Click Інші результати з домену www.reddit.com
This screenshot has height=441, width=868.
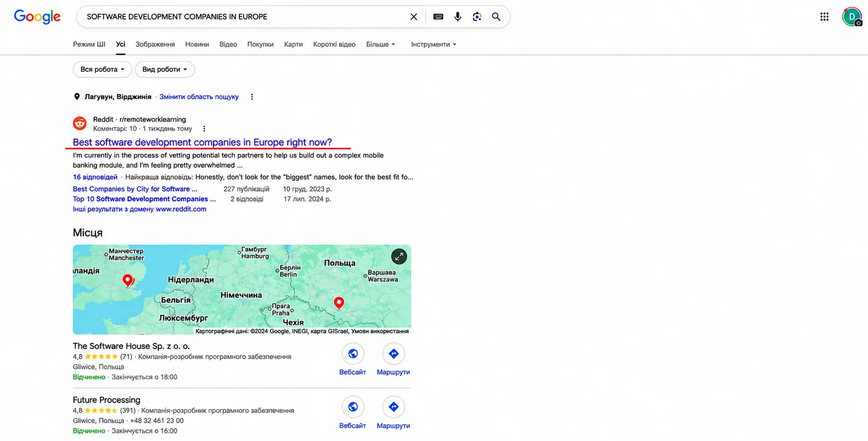(140, 209)
